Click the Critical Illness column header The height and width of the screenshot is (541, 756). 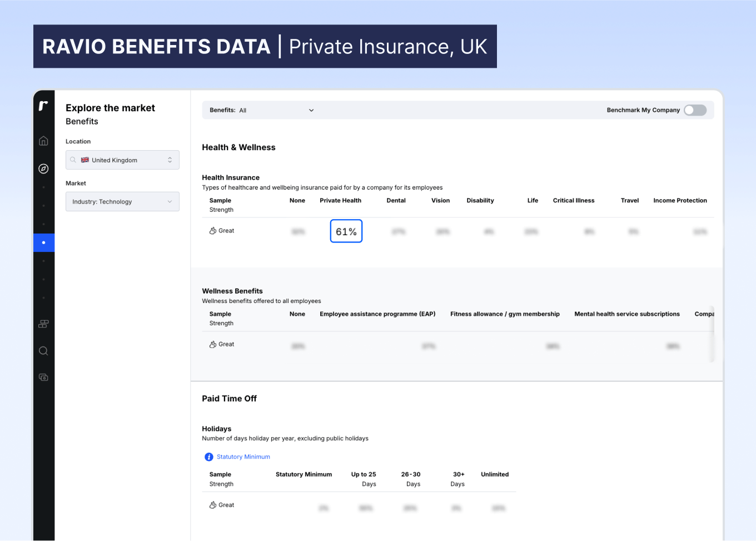click(x=574, y=201)
